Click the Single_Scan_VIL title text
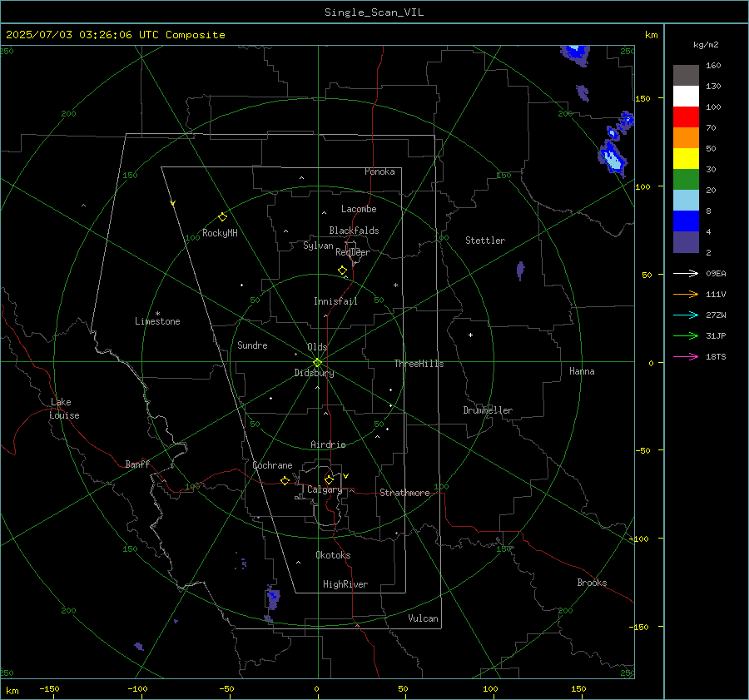 click(374, 12)
